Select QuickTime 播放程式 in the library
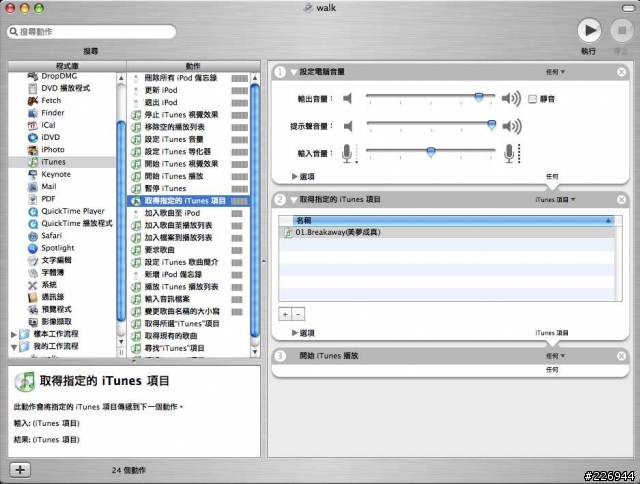This screenshot has height=484, width=640. point(76,223)
